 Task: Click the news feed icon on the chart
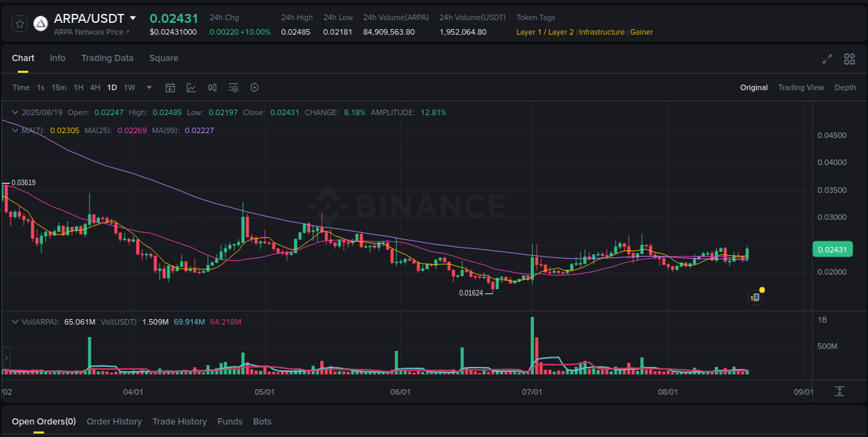pos(756,297)
